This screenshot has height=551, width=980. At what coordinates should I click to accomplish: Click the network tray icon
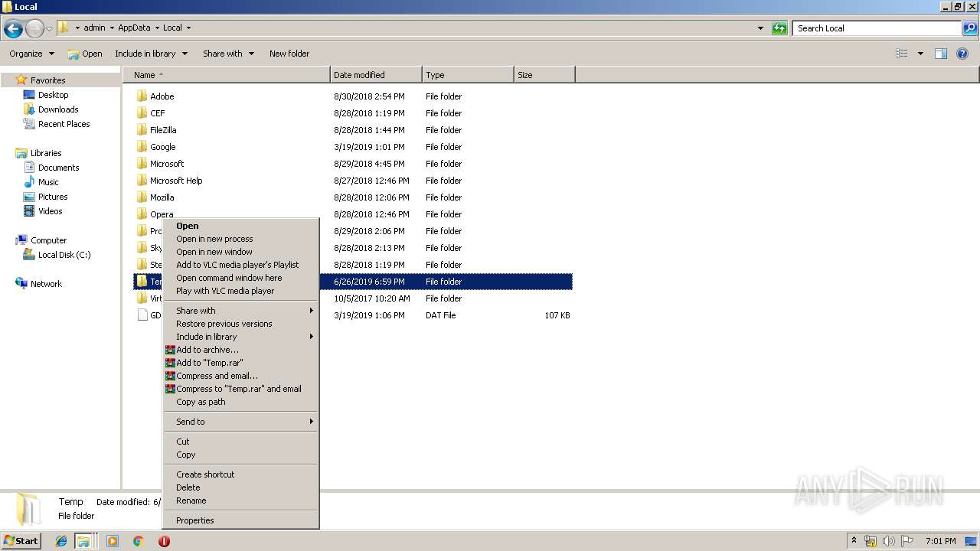871,541
